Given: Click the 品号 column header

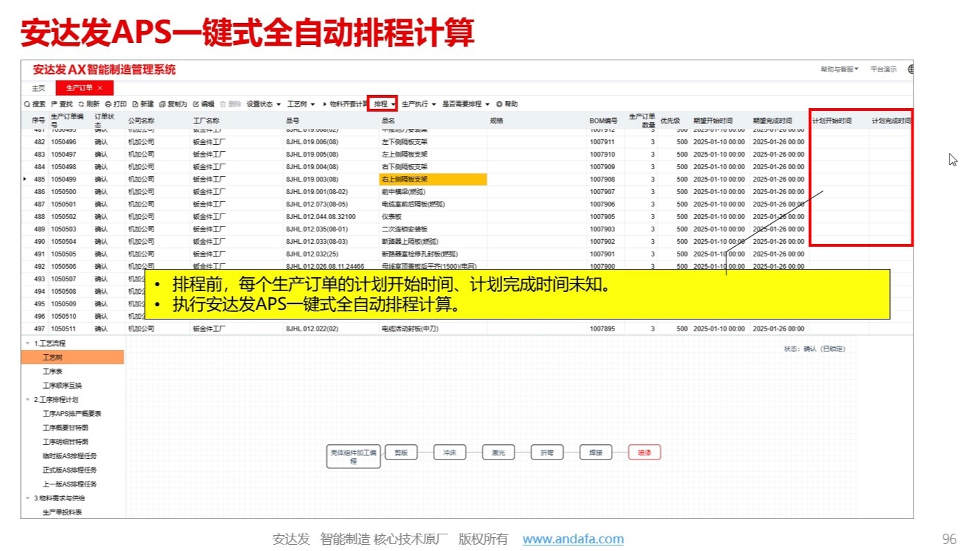Looking at the screenshot, I should 292,121.
